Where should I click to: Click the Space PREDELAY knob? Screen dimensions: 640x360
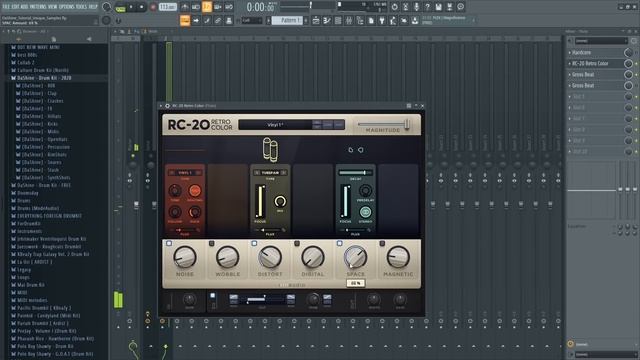point(365,191)
